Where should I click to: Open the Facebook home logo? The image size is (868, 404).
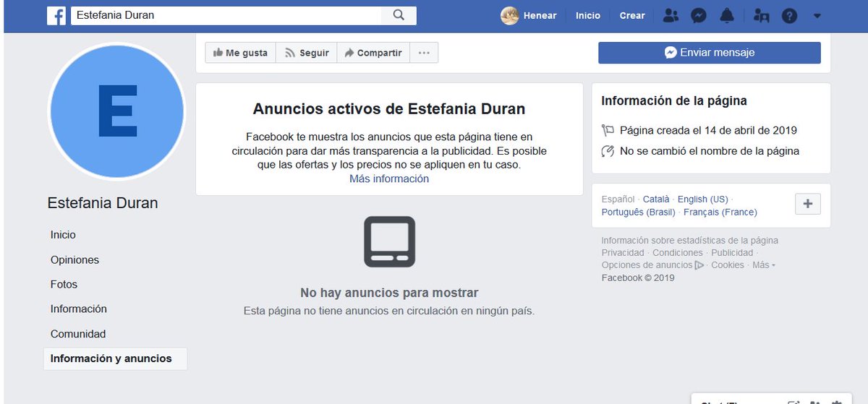pos(56,15)
